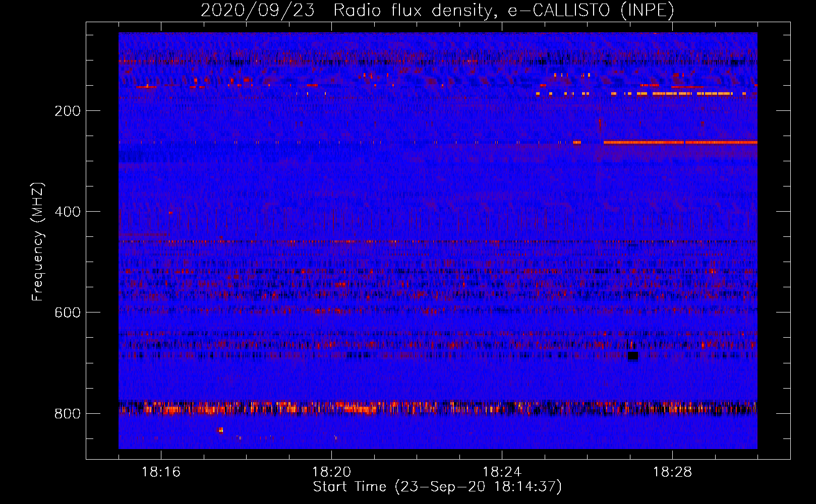The height and width of the screenshot is (504, 816).
Task: Click the 200 frequency tick label
Action: (68, 111)
